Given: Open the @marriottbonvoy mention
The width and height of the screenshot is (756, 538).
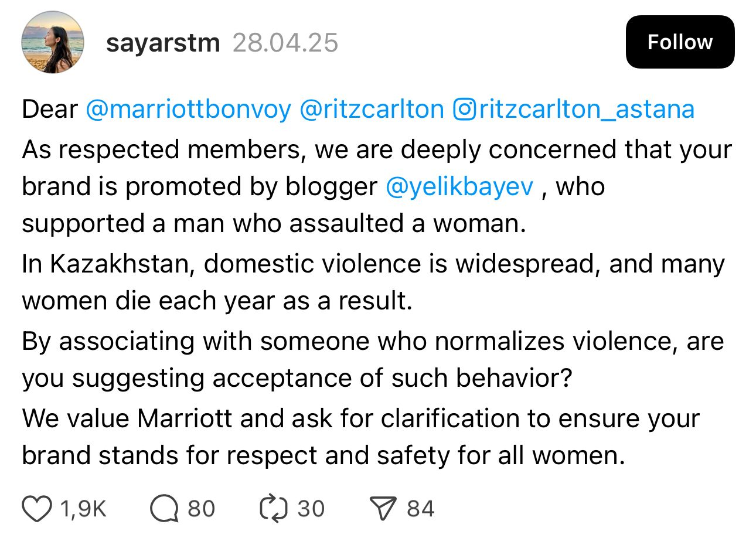Looking at the screenshot, I should tap(188, 110).
